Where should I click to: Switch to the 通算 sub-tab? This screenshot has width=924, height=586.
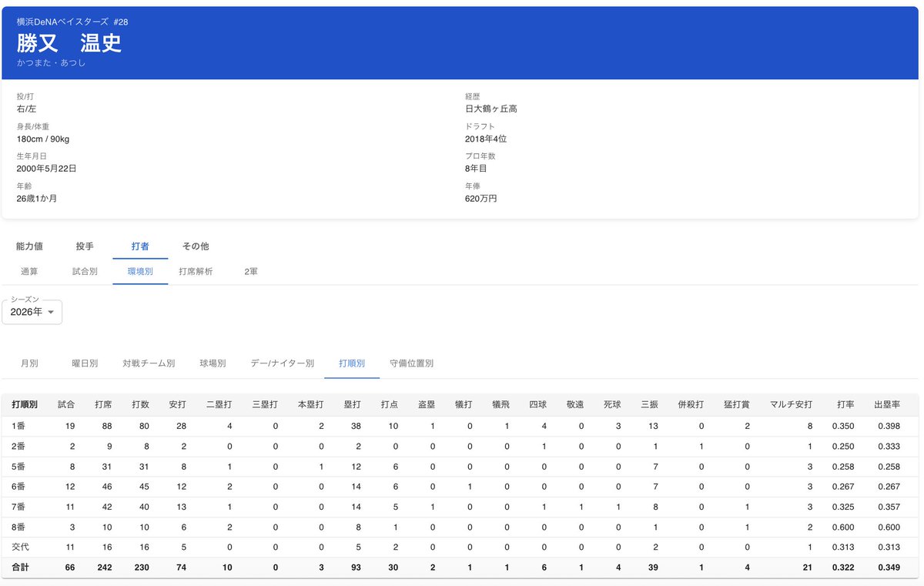29,272
